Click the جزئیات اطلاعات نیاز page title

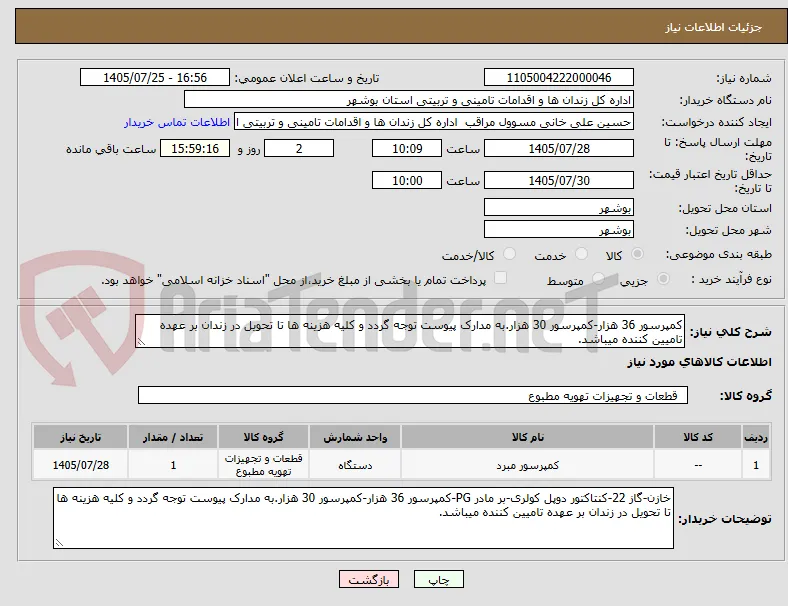[714, 27]
